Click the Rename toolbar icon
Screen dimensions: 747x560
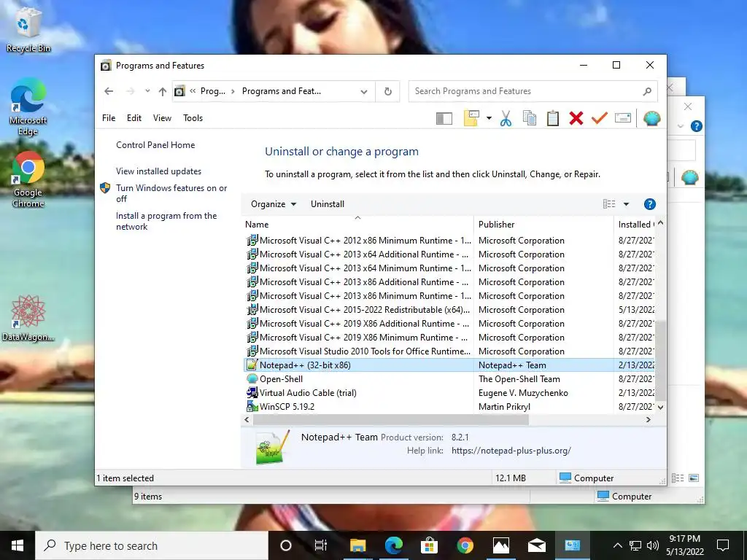(623, 117)
